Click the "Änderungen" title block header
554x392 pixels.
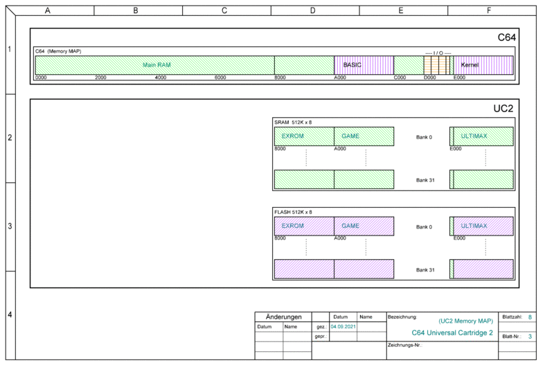tap(284, 317)
